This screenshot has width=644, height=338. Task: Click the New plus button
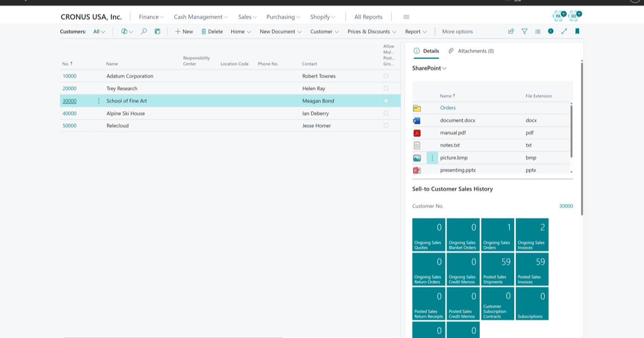(184, 32)
